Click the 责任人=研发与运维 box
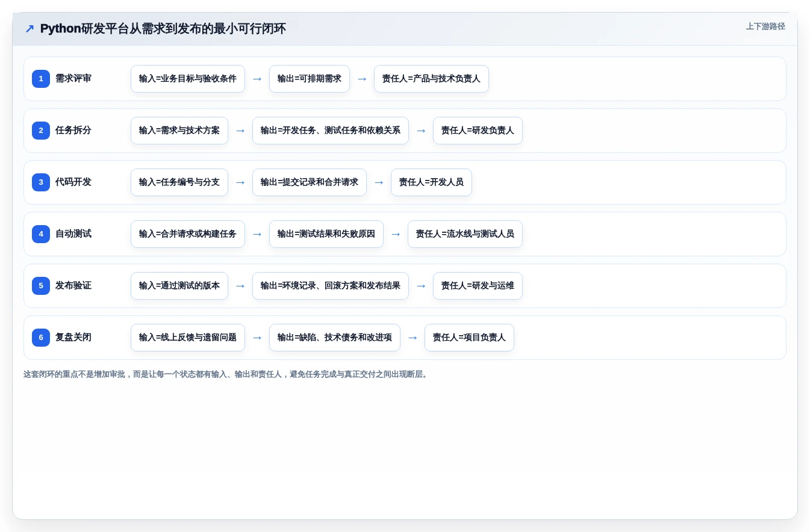Screen dimensions: 810x532 pos(478,286)
